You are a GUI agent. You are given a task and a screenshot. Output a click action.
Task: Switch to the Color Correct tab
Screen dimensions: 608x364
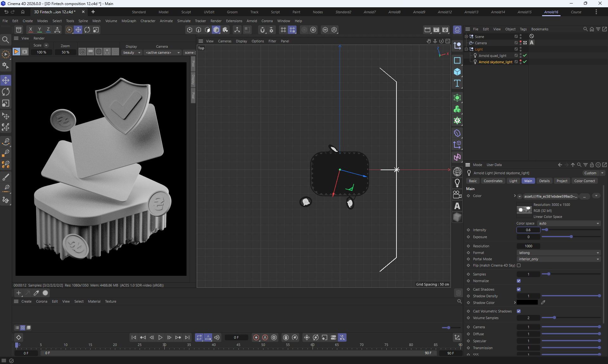pos(584,181)
